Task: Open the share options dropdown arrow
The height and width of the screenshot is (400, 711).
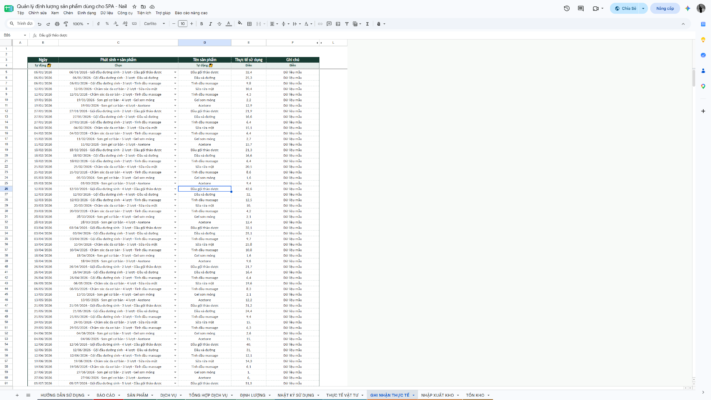Action: [x=643, y=8]
